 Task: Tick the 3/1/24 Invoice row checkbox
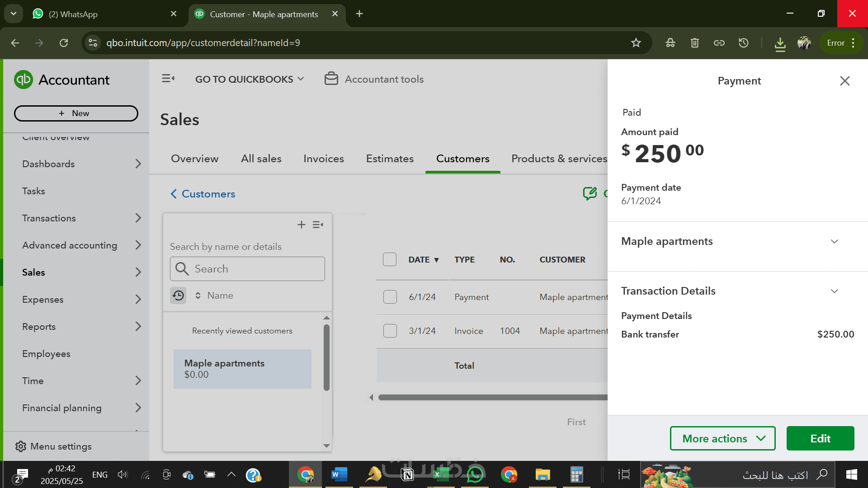tap(390, 331)
